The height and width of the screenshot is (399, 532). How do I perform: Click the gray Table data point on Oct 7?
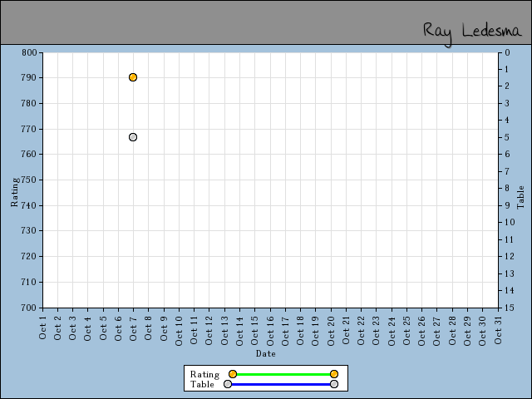pyautogui.click(x=133, y=137)
